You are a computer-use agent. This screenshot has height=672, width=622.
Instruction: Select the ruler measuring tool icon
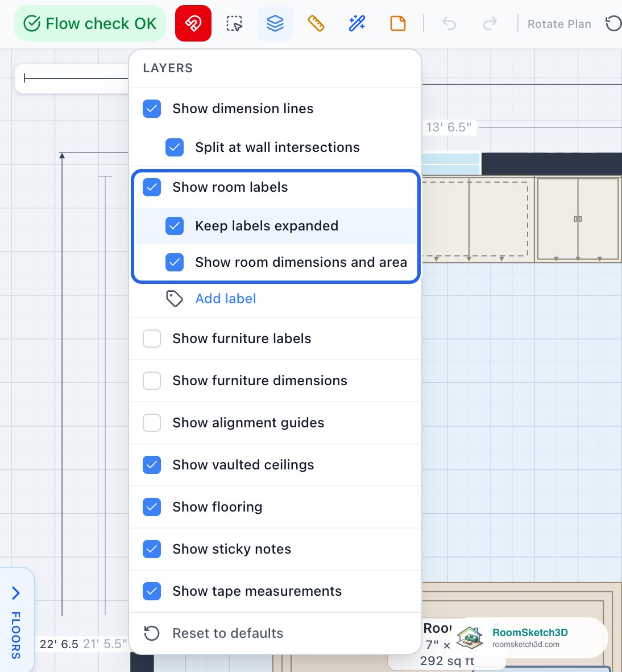(x=316, y=23)
